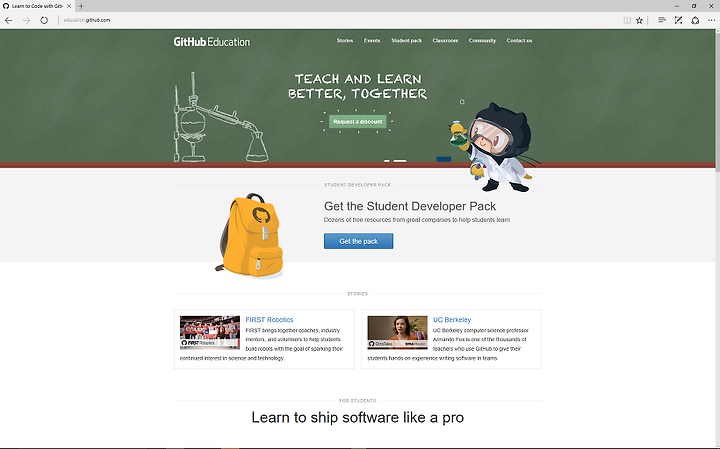The image size is (720, 449).
Task: Close the Learn to Code with GitHub tab
Action: coord(69,6)
